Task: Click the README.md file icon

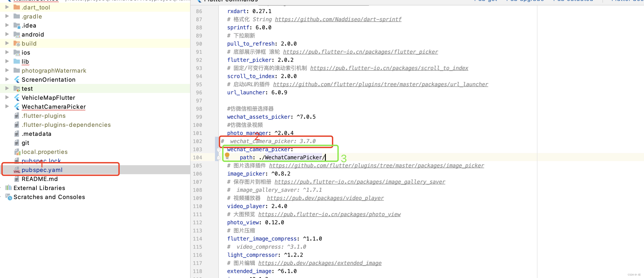Action: 16,179
